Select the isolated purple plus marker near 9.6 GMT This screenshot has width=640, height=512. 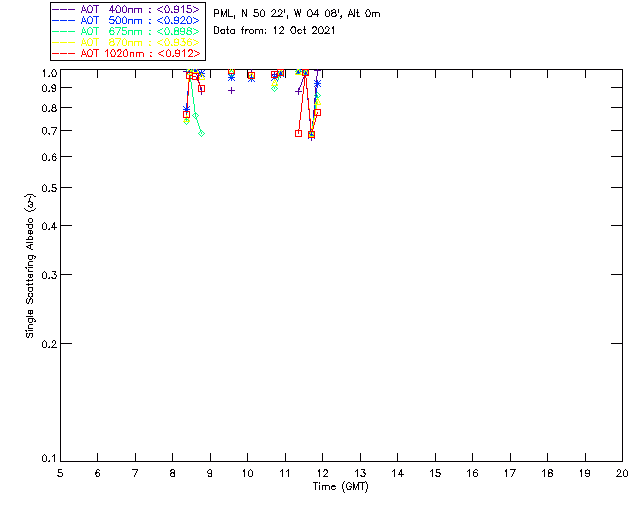pos(232,90)
